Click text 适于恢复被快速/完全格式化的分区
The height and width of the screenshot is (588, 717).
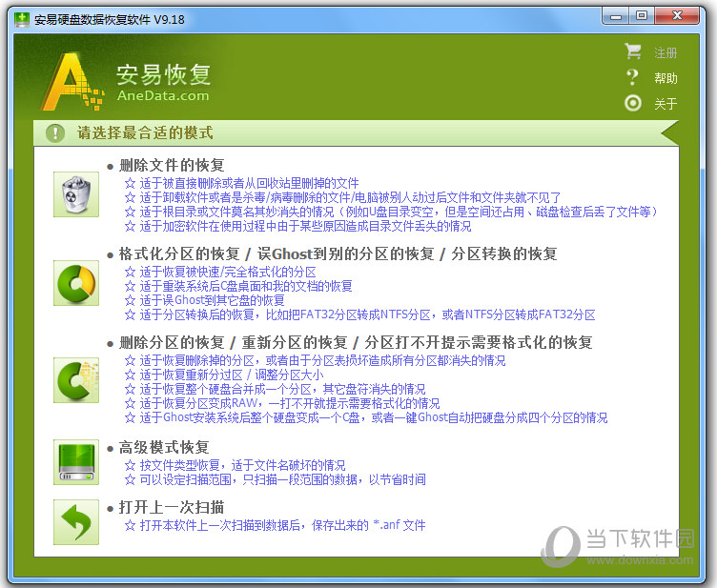(x=228, y=273)
